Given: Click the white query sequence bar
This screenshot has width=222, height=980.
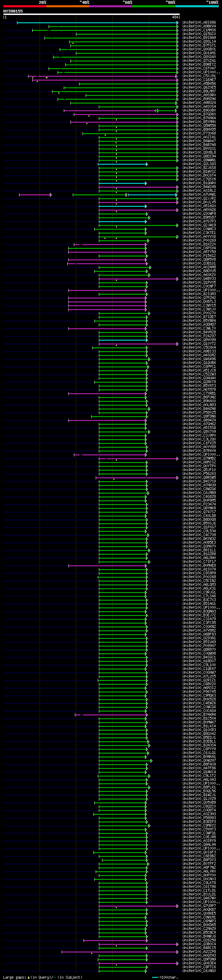Looking at the screenshot, I should click(x=92, y=14).
